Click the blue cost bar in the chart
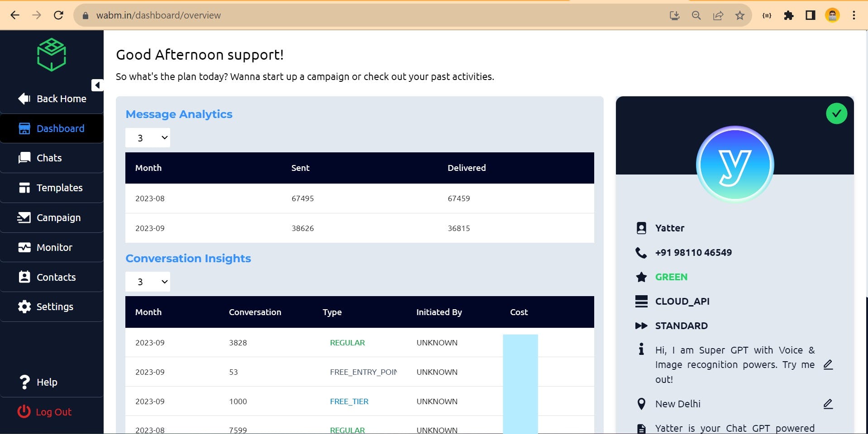 click(520, 382)
